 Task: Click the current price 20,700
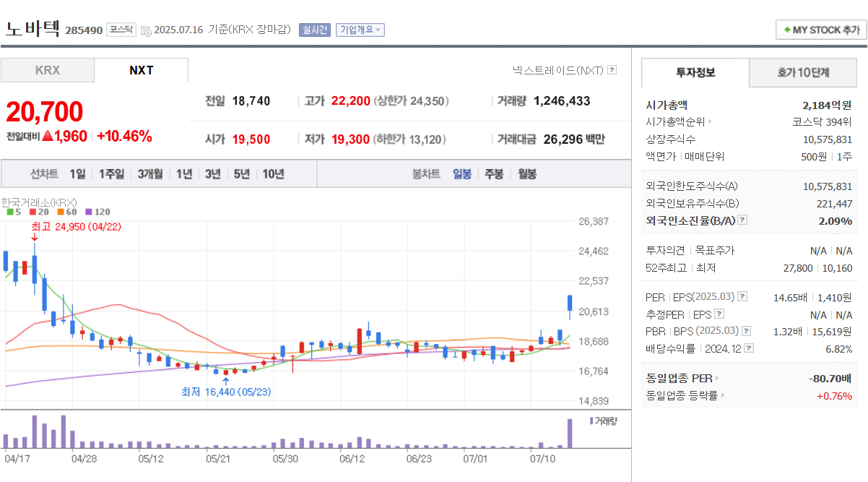(44, 112)
